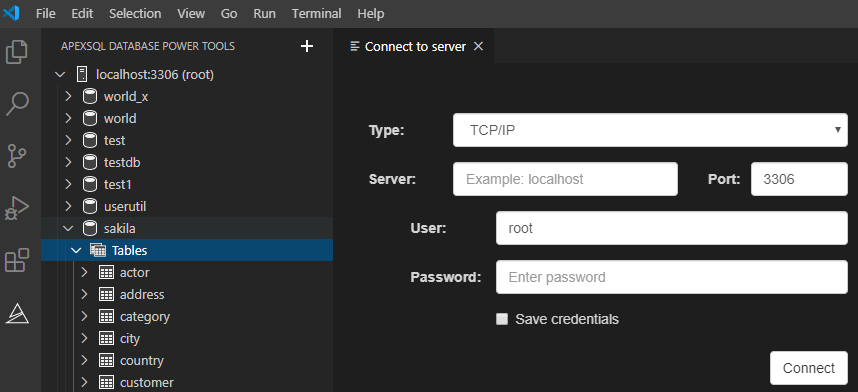Open the Go menu

229,14
